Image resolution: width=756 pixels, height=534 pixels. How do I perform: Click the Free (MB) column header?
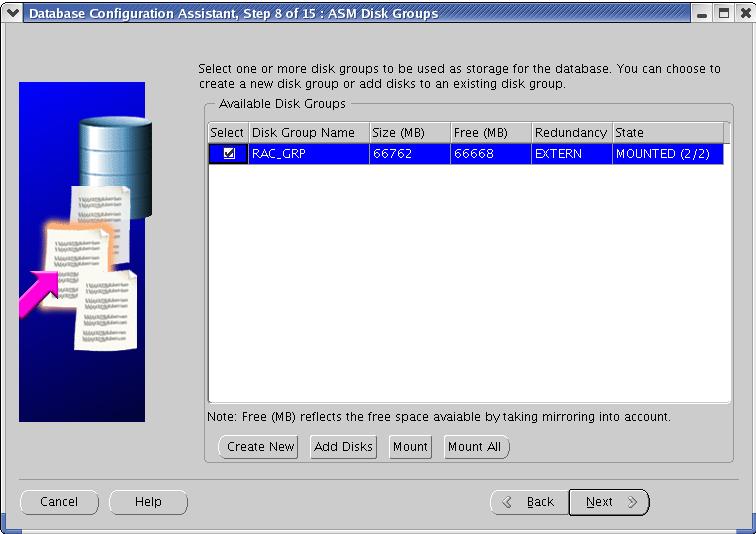[x=490, y=133]
